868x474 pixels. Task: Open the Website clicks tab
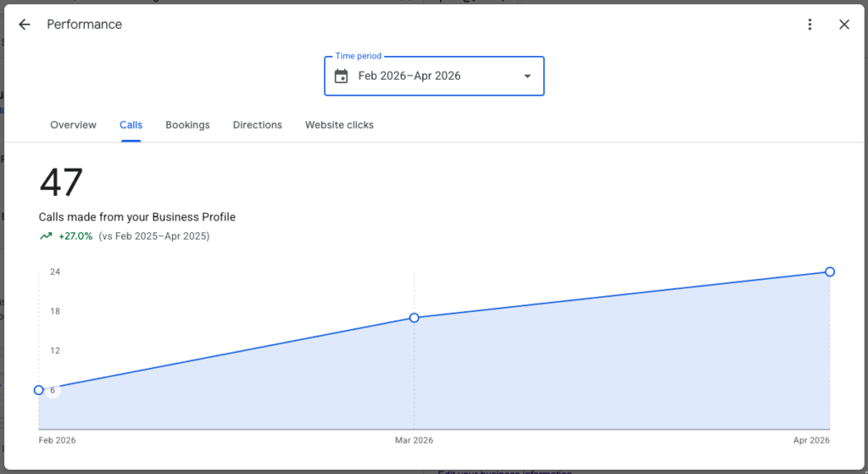(x=339, y=125)
